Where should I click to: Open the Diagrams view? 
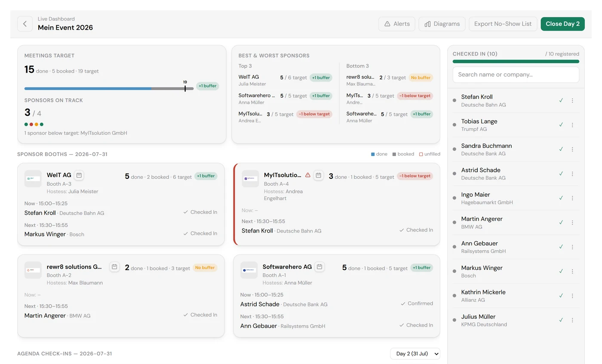tap(442, 24)
